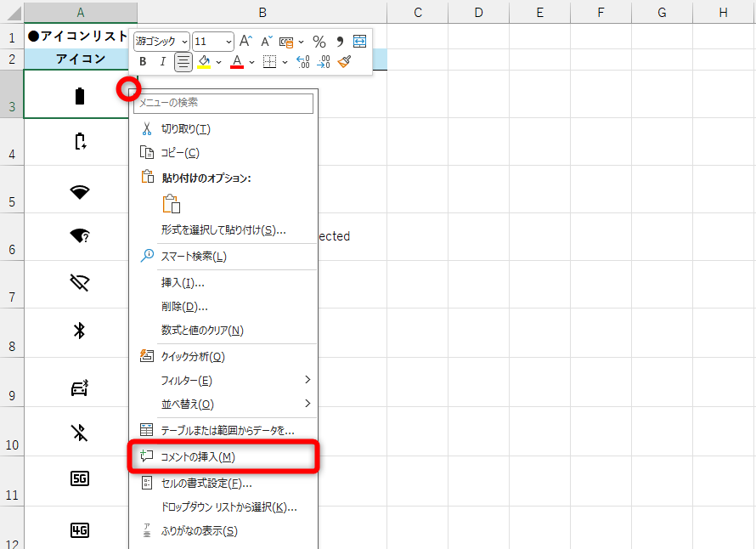Select row 3 header

(x=12, y=94)
